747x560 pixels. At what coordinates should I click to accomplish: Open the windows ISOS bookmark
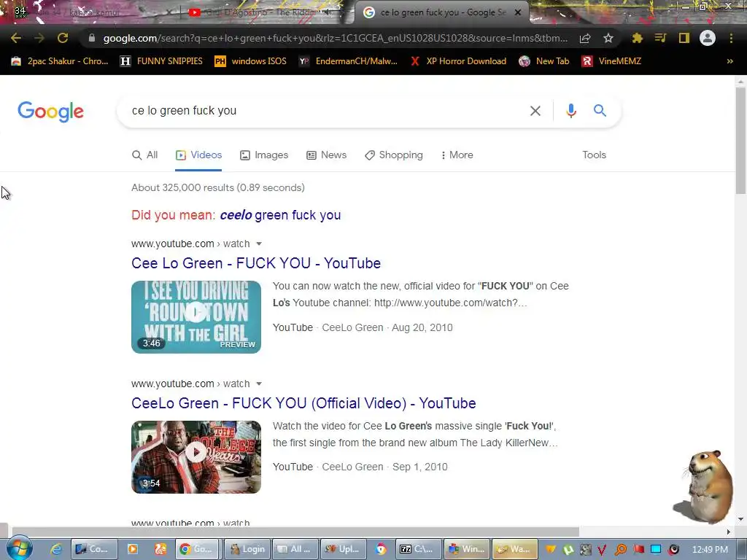[x=251, y=61]
